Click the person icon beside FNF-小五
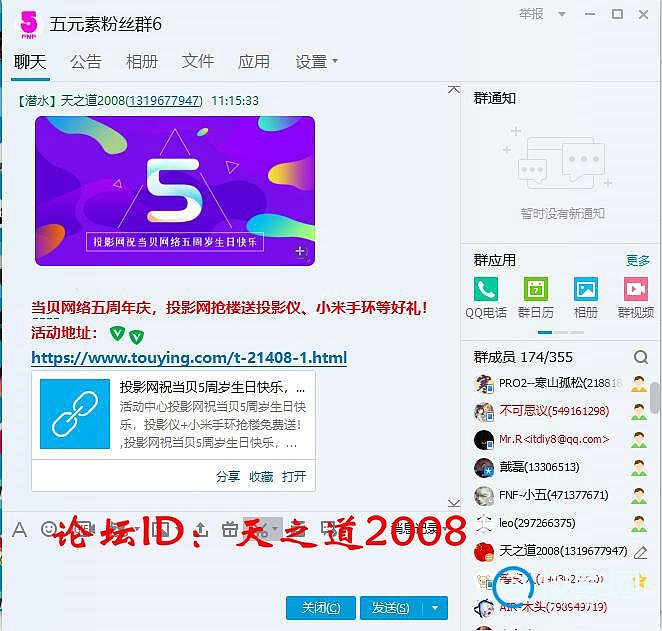 pos(639,495)
